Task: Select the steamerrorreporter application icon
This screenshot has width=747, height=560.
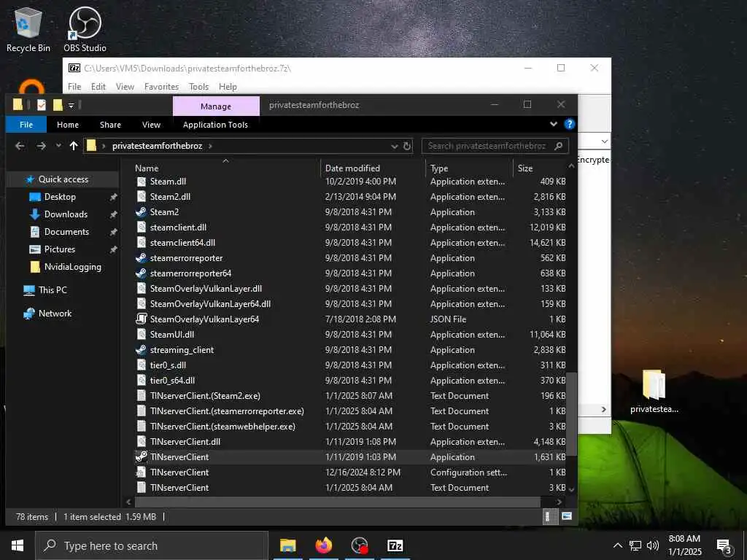Action: [x=141, y=258]
